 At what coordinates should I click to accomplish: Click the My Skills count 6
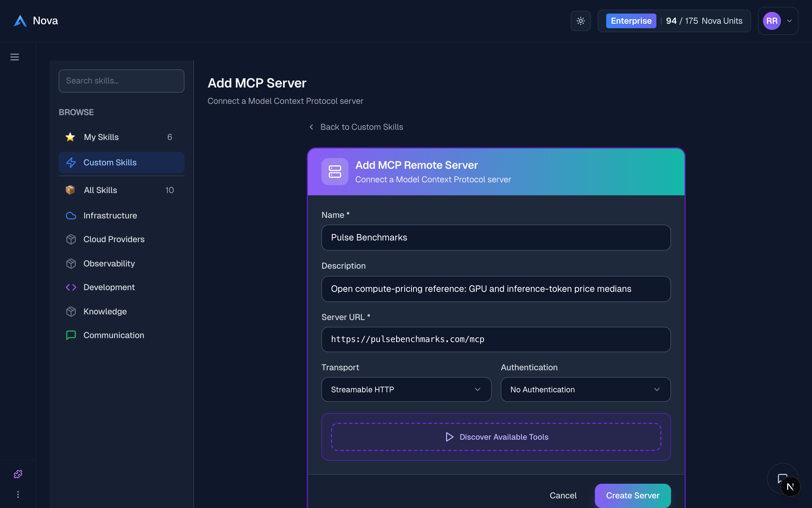tap(170, 137)
